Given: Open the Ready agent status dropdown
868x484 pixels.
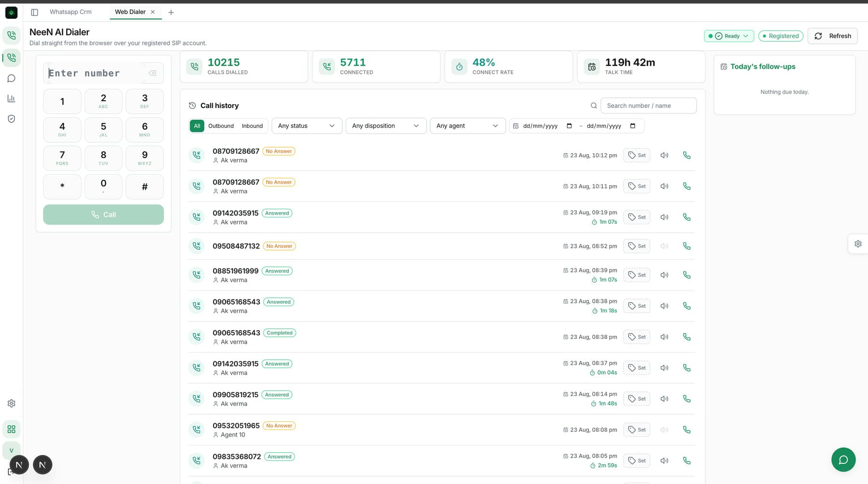Looking at the screenshot, I should click(729, 36).
